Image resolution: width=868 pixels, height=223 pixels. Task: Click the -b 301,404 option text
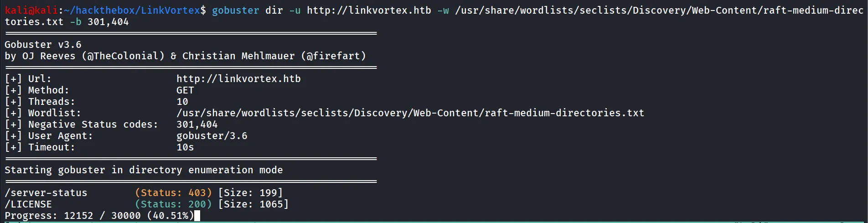(x=99, y=22)
